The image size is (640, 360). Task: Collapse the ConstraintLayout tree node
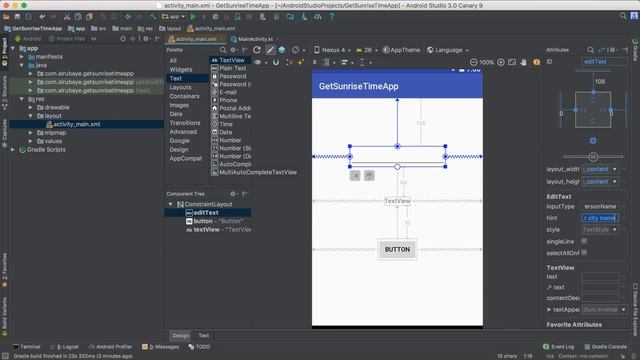[x=171, y=204]
